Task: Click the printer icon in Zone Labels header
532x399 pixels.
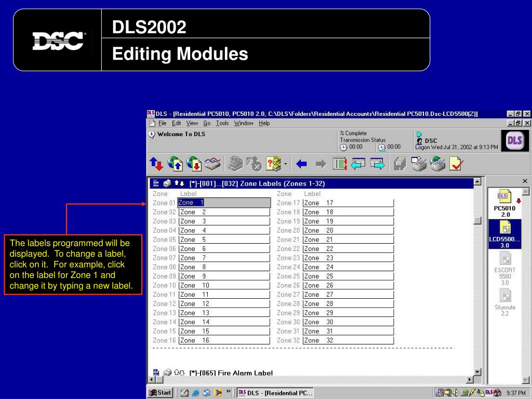Action: [167, 183]
